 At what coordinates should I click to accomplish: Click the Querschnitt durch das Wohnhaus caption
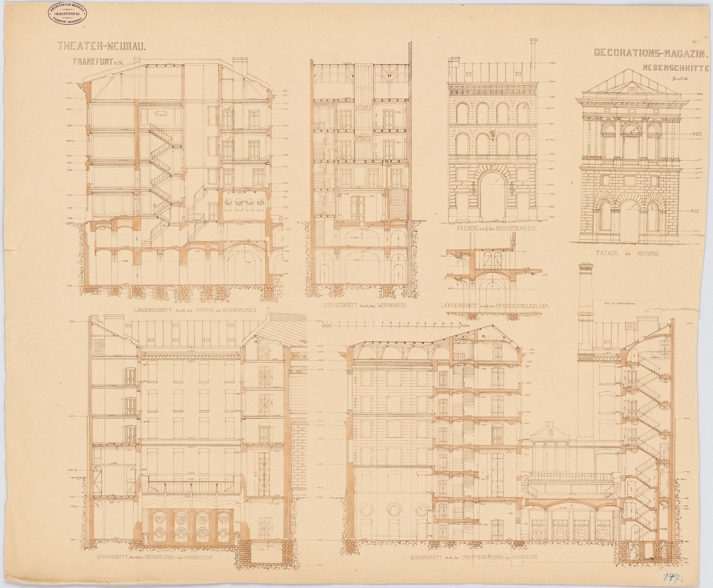[365, 305]
